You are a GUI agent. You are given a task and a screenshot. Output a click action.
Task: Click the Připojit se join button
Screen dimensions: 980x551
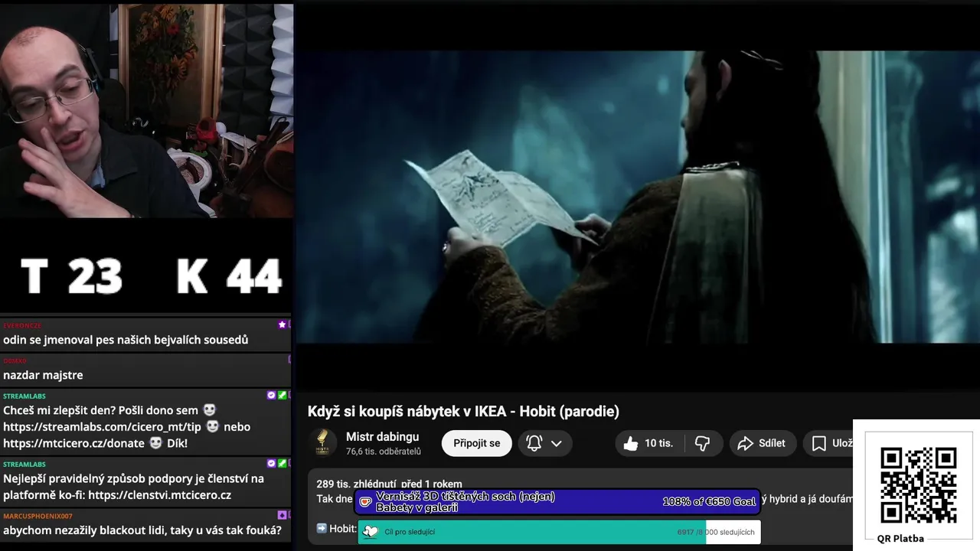(477, 443)
